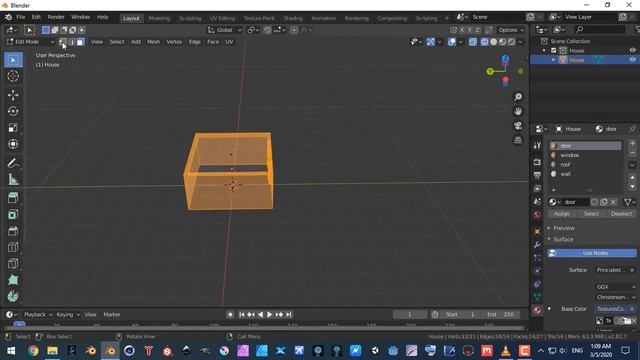
Task: Open the Options dropdown
Action: 511,30
